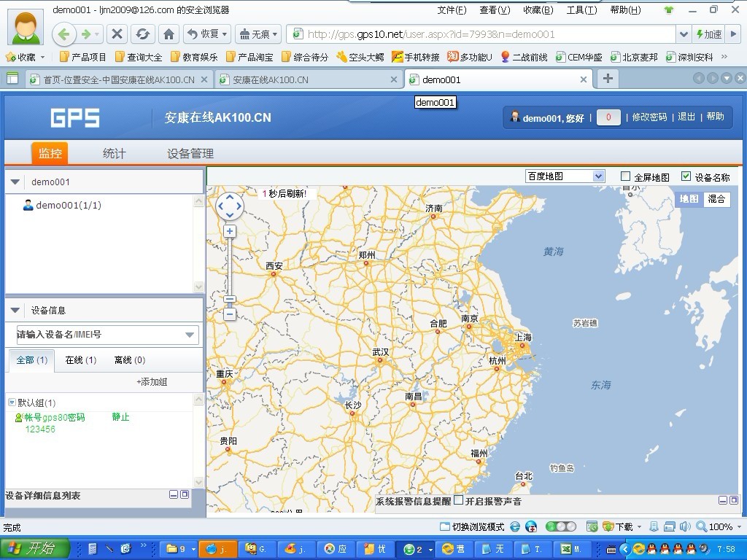Click the browser forward arrow
747x560 pixels.
tap(86, 34)
